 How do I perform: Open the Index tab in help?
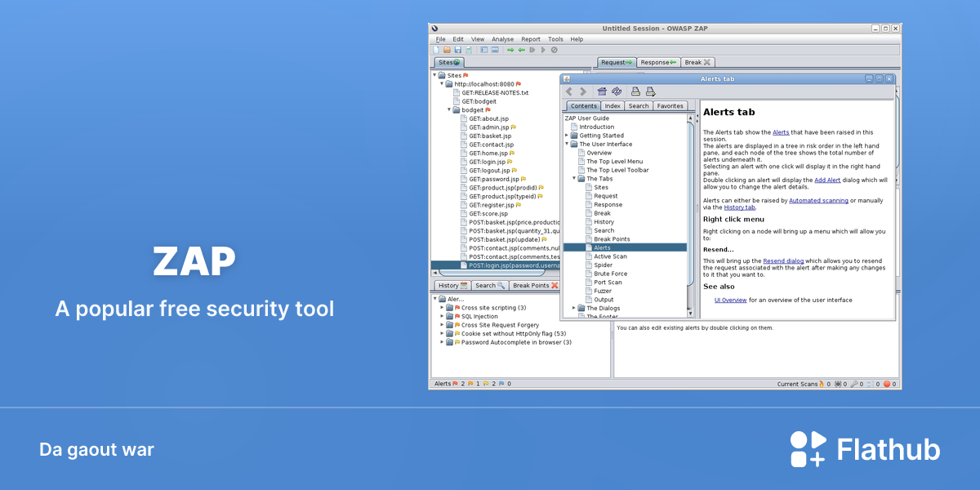click(x=612, y=106)
